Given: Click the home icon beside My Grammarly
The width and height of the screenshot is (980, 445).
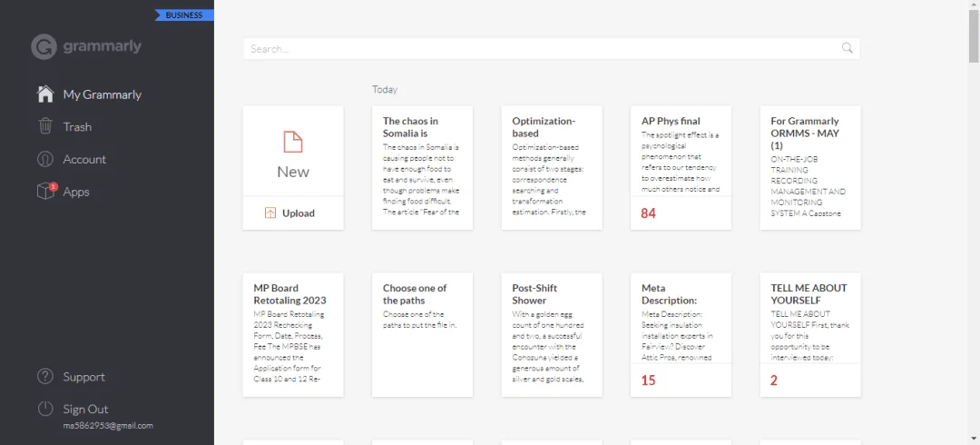Looking at the screenshot, I should coord(45,94).
